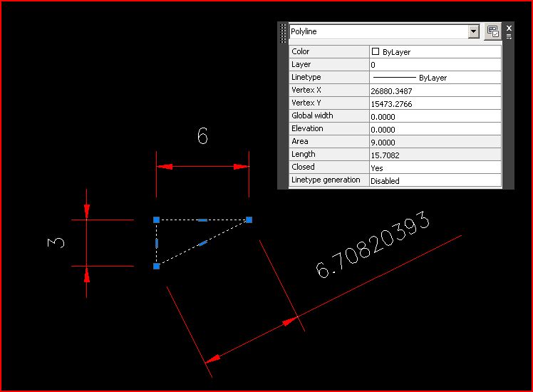
Task: Select the dimension text 6
Action: (202, 135)
